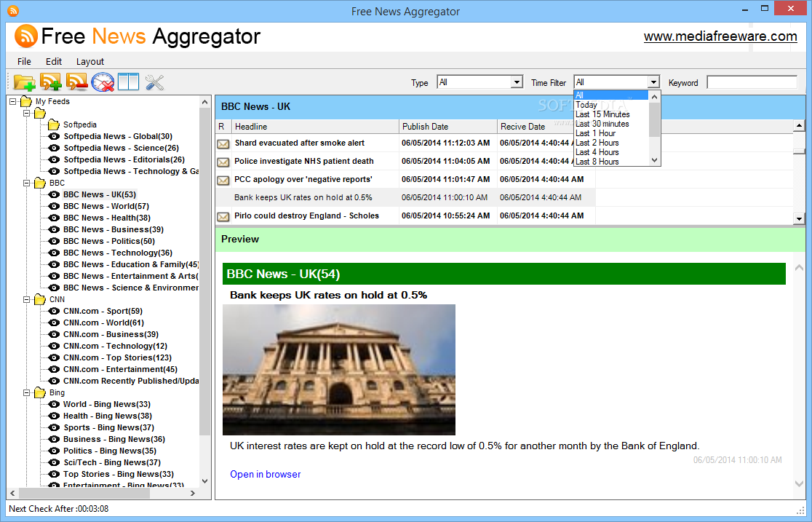Choose Today in Time Filter list

click(x=611, y=105)
